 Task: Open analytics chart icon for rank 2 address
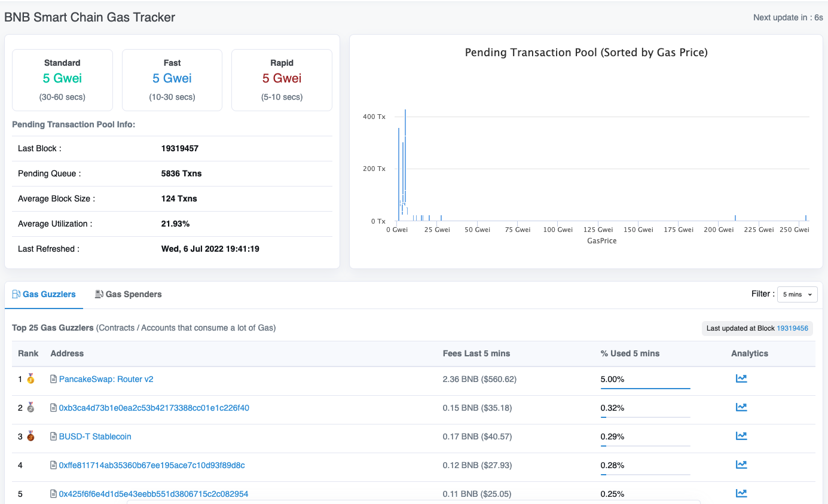click(741, 407)
